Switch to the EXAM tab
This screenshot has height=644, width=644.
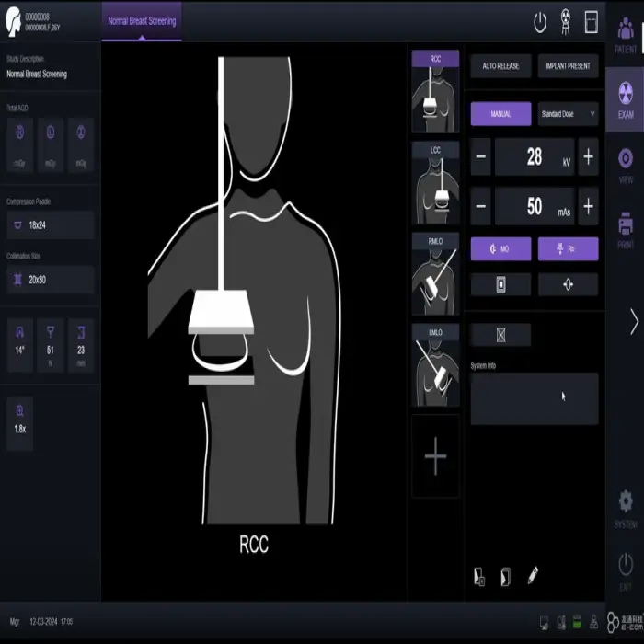[x=625, y=99]
